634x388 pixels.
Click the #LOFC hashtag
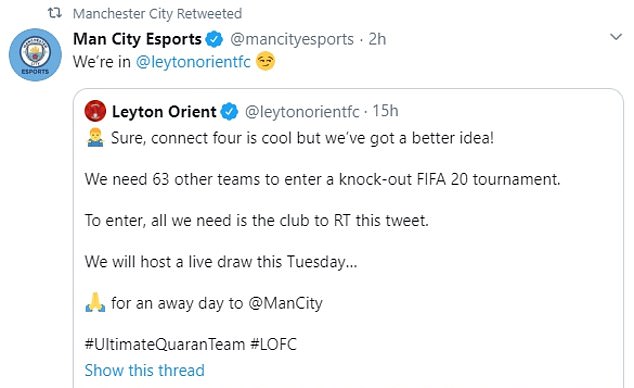[273, 344]
